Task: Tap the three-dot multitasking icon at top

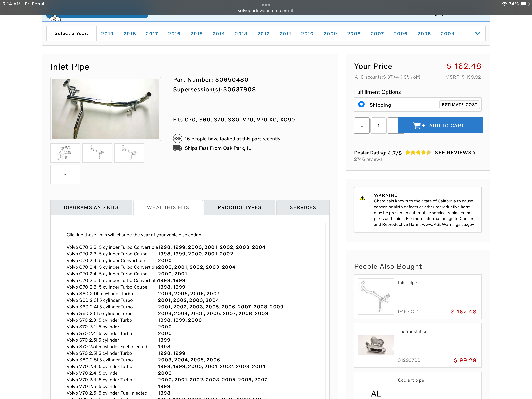Action: click(266, 4)
